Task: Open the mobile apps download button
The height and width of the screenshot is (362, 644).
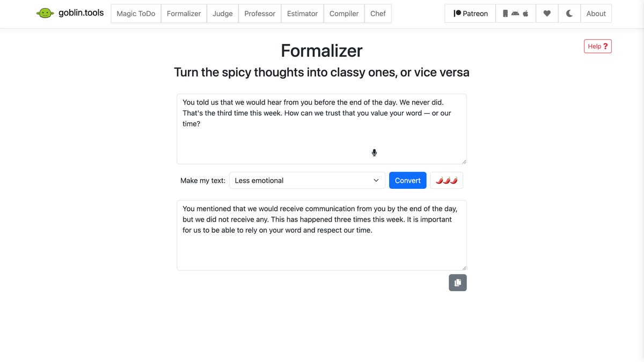Action: click(515, 13)
